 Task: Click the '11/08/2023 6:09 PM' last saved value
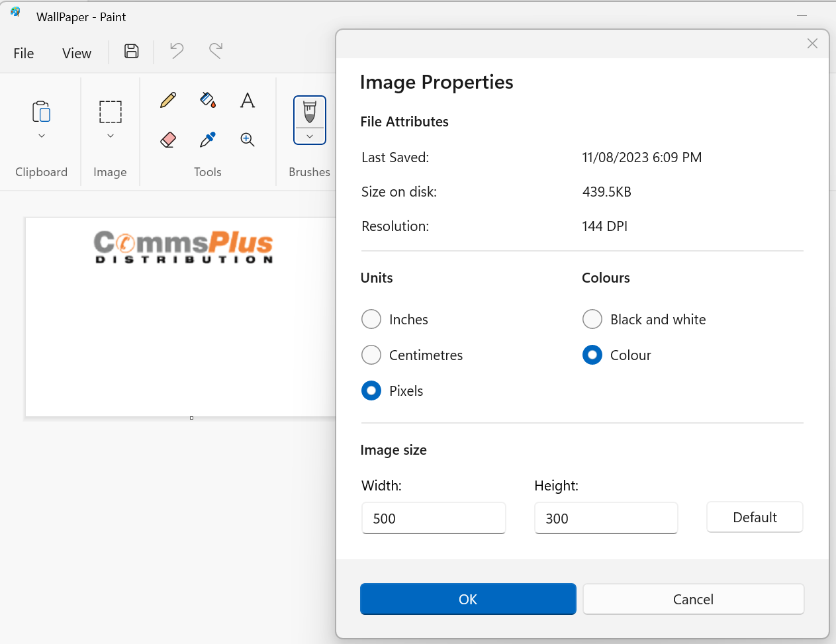(641, 158)
